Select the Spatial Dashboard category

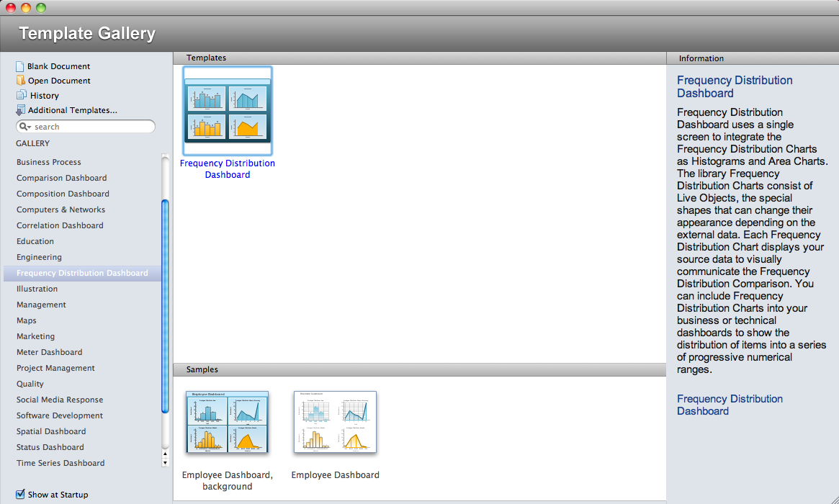pyautogui.click(x=51, y=431)
